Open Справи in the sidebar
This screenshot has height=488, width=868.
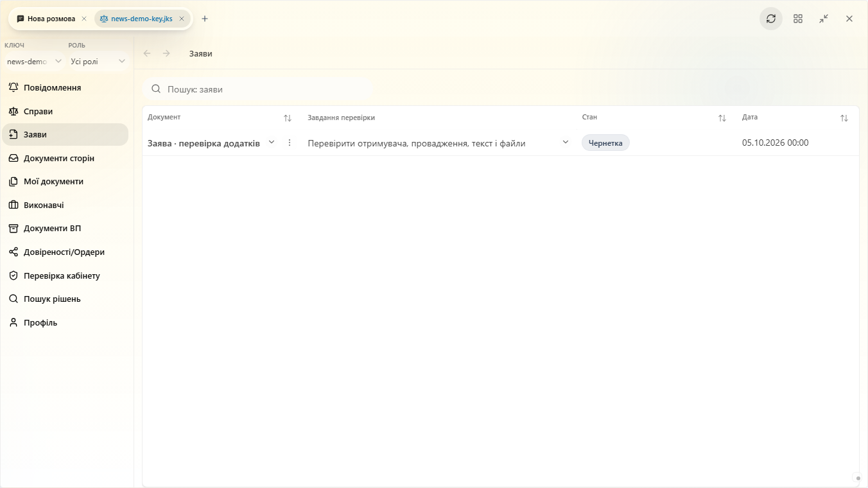tap(65, 111)
